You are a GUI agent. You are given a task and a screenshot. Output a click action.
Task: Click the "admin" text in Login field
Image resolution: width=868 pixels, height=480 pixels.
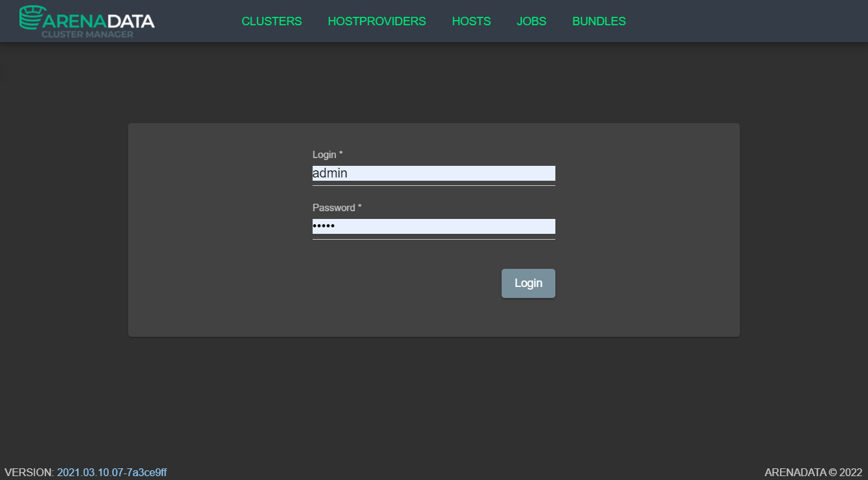pos(330,174)
